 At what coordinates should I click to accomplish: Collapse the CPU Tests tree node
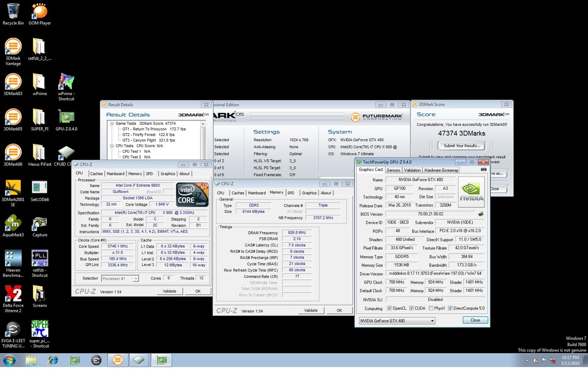click(x=112, y=146)
